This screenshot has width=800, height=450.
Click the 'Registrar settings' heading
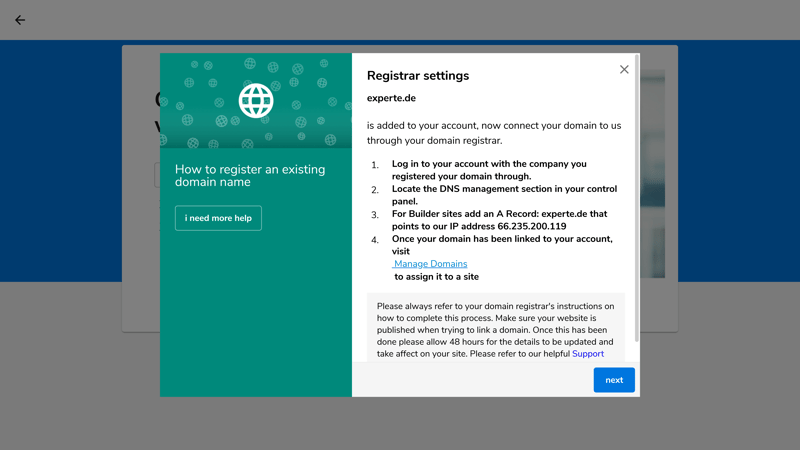point(418,76)
